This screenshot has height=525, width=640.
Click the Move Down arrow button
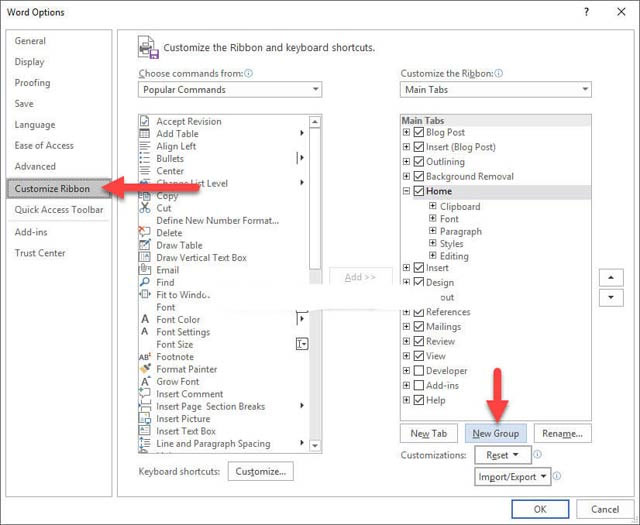click(611, 297)
